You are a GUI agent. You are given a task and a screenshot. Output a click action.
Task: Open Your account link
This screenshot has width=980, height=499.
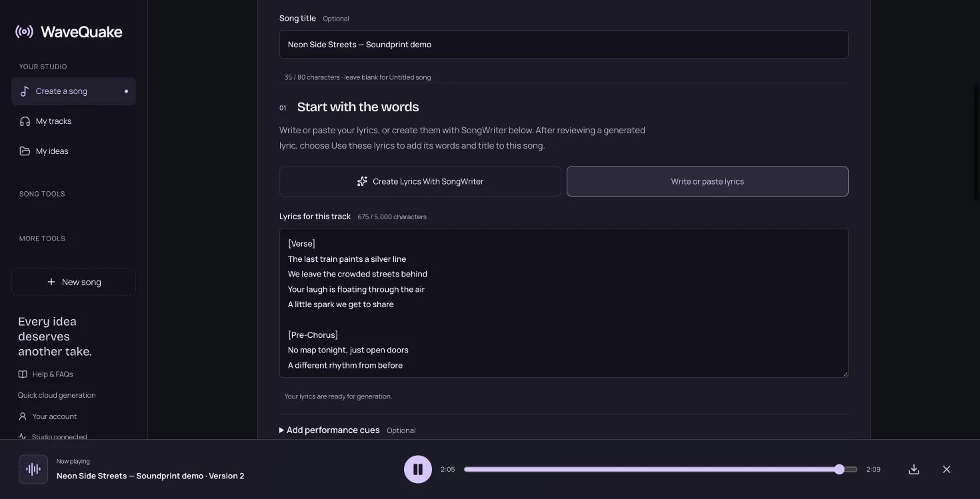click(47, 416)
